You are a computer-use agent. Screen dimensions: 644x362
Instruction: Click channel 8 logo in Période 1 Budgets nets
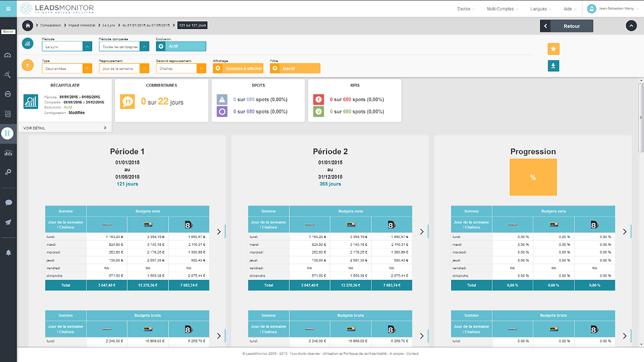[x=188, y=225]
